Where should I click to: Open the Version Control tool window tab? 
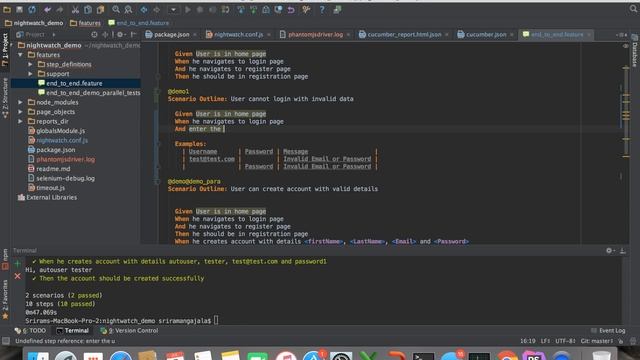129,331
